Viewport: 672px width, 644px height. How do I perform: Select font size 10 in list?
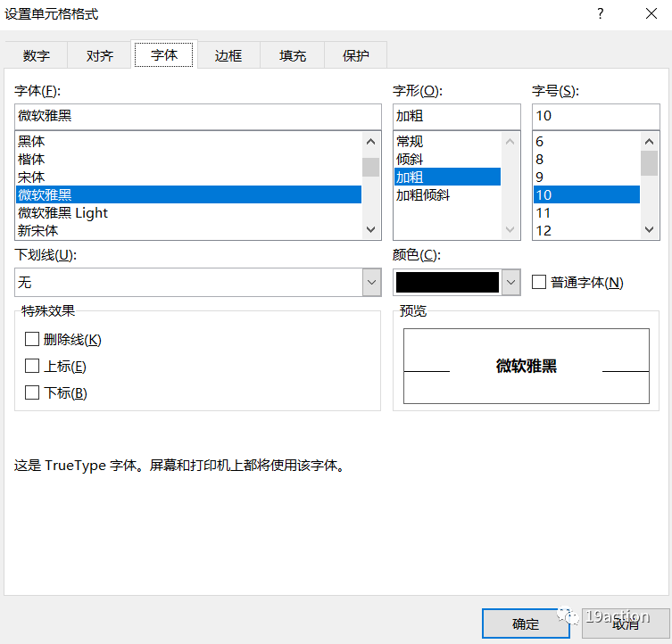coord(586,194)
